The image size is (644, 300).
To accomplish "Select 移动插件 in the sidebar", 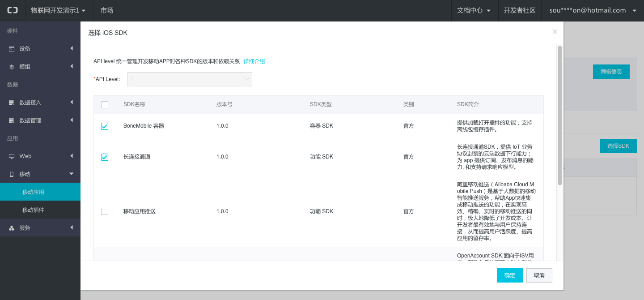I will coord(33,210).
